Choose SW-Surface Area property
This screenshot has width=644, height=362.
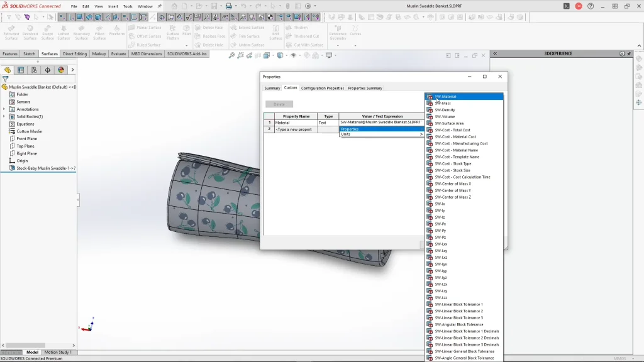pyautogui.click(x=449, y=123)
